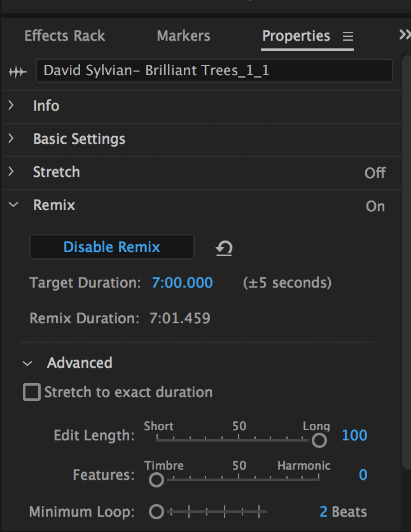Click the Features slider handle
The image size is (411, 532).
156,479
